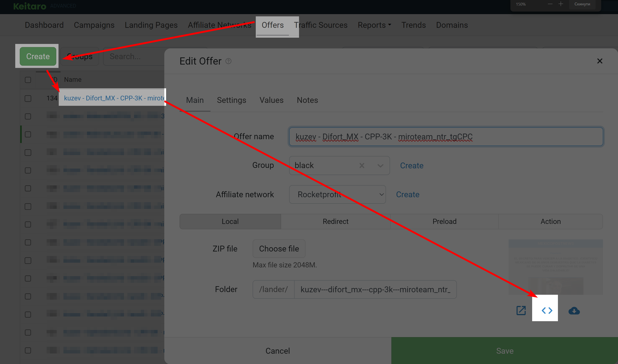Click Create link next to Affiliate network
Screen dimensions: 618x364
click(x=408, y=194)
